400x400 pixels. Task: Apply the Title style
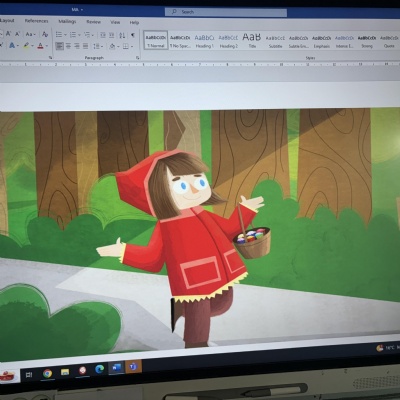(252, 41)
